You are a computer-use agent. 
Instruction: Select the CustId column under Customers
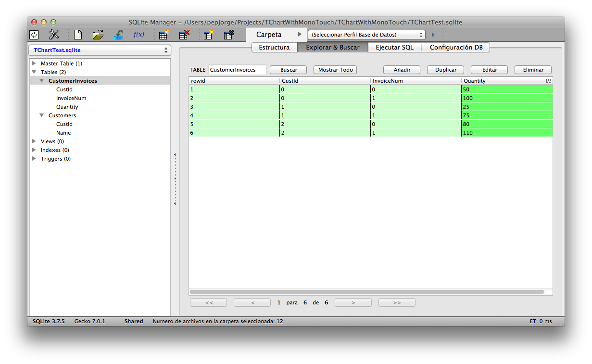[x=64, y=124]
